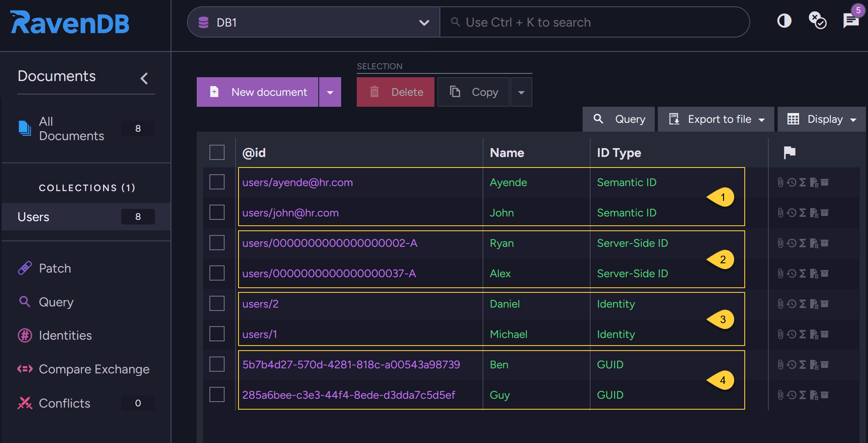Click attachment paperclip icon in Michael row
868x443 pixels.
(x=781, y=334)
